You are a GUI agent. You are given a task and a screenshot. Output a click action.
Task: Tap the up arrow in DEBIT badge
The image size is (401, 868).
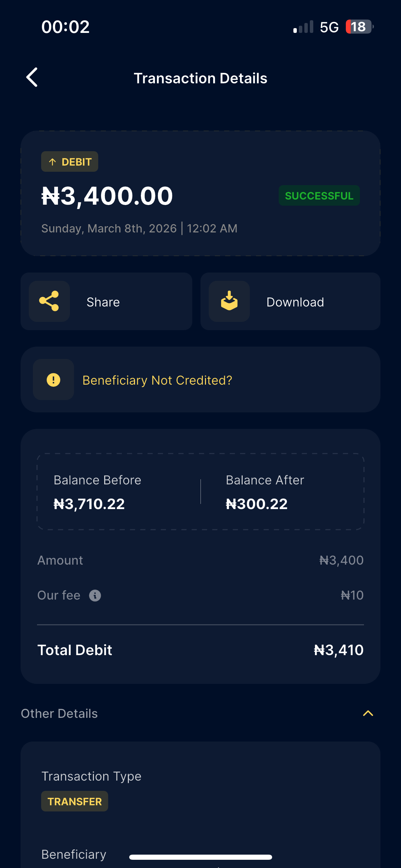click(52, 162)
